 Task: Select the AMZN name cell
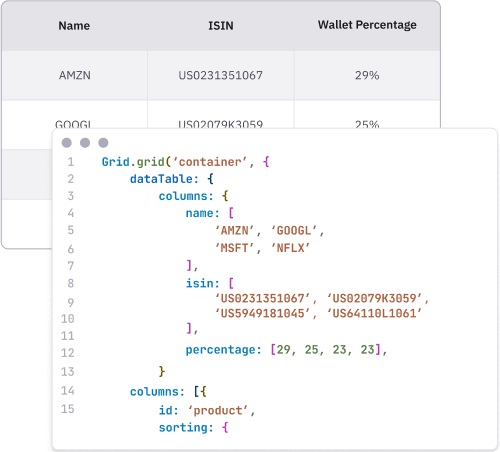click(x=75, y=75)
